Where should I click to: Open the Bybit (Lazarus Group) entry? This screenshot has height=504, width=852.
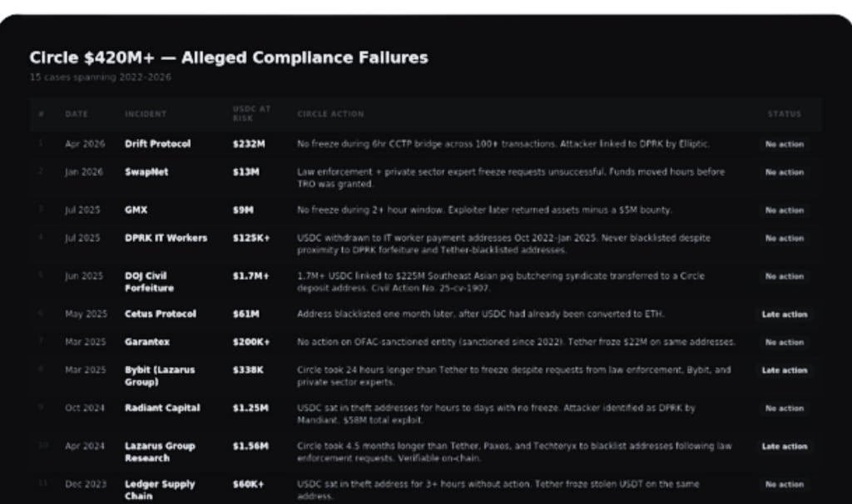[x=160, y=376]
